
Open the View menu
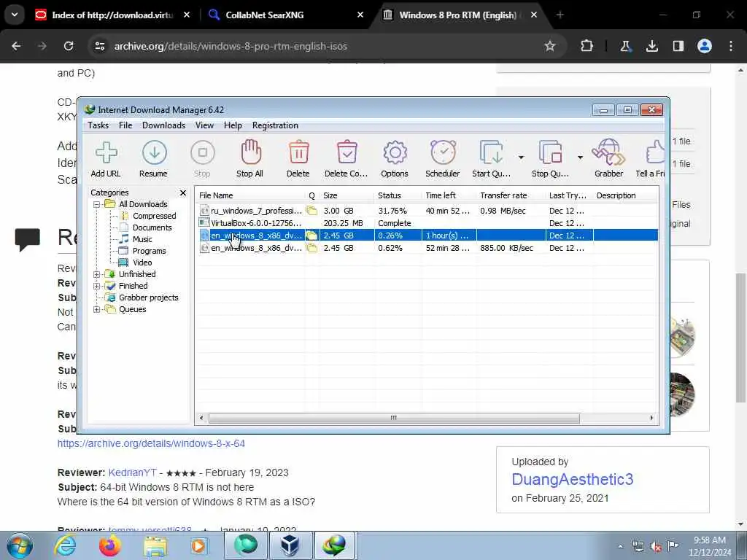[204, 125]
